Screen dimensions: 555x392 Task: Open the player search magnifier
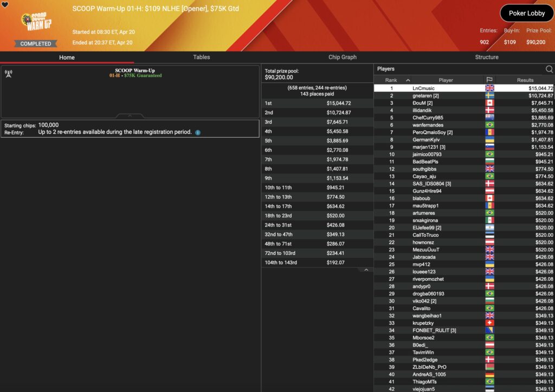point(549,69)
